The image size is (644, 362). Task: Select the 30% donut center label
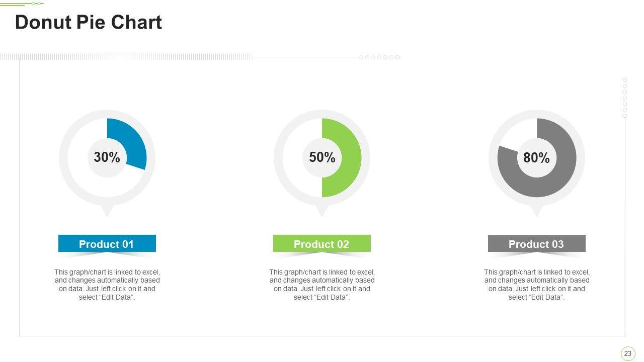(x=107, y=158)
